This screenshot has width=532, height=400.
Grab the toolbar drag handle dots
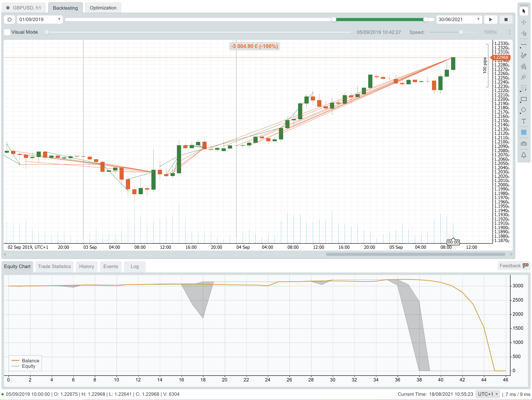pos(524,5)
